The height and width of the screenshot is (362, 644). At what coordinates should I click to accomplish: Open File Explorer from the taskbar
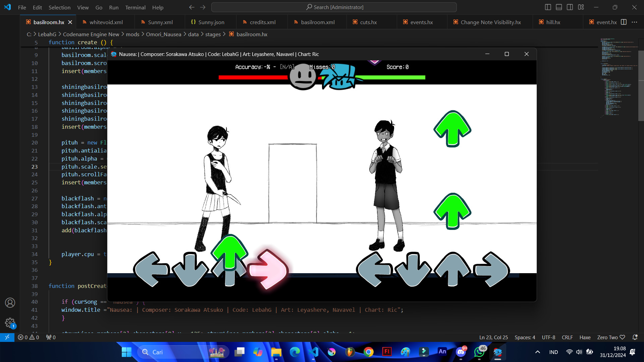pos(276,352)
